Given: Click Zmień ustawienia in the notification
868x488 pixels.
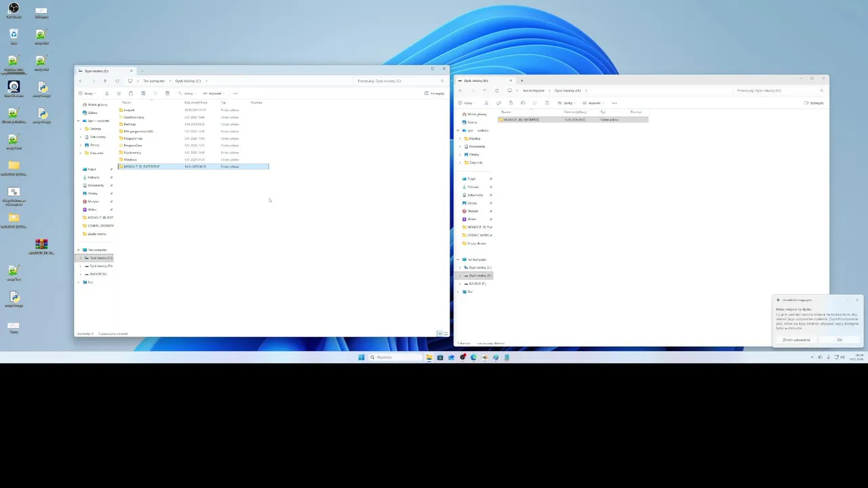Looking at the screenshot, I should [x=796, y=340].
